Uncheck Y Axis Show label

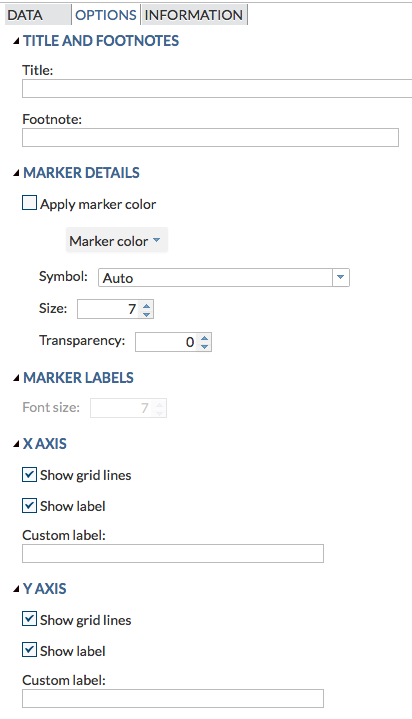29,651
